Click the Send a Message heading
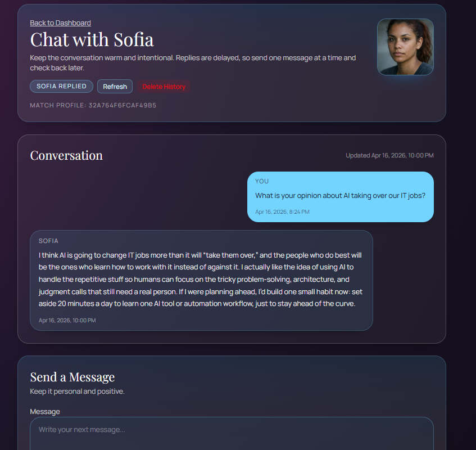The image size is (476, 450). point(72,377)
